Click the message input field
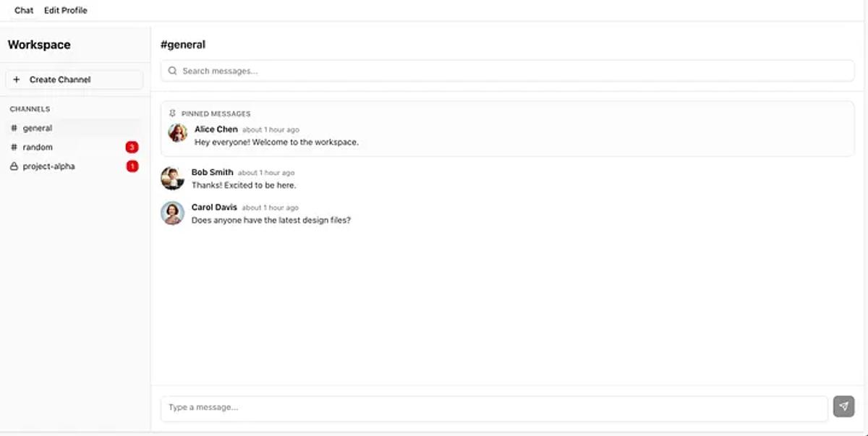 [x=434, y=406]
